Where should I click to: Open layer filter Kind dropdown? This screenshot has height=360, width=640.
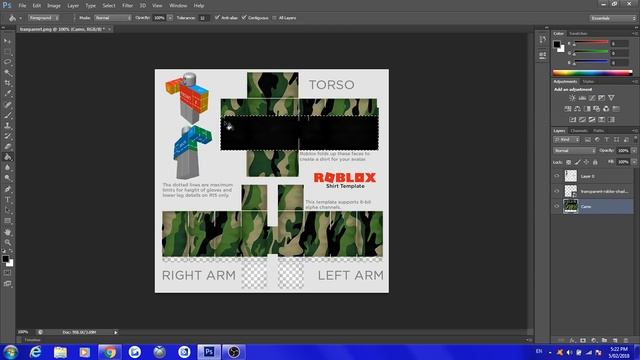(x=566, y=140)
